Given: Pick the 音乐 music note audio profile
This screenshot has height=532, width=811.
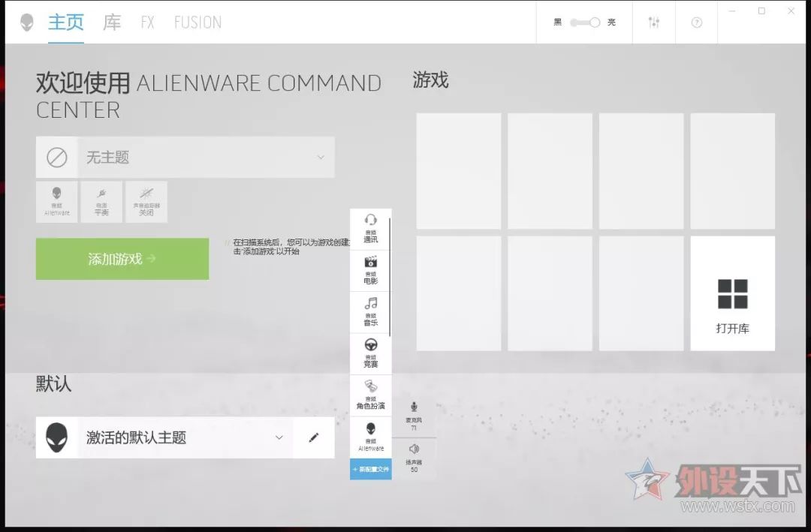Looking at the screenshot, I should [370, 312].
